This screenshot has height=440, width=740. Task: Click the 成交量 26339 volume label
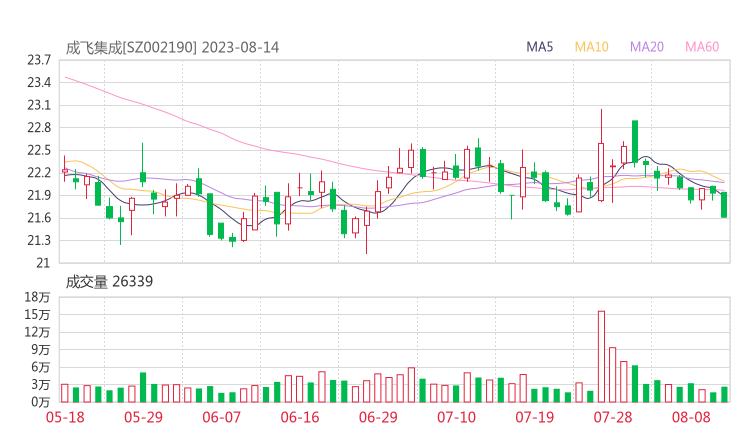[109, 282]
